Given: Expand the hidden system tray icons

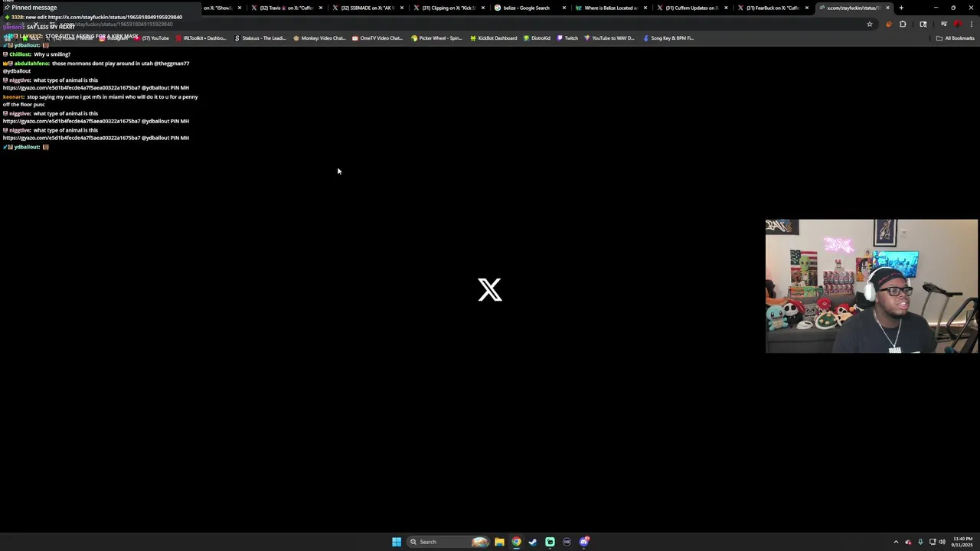Looking at the screenshot, I should (896, 542).
